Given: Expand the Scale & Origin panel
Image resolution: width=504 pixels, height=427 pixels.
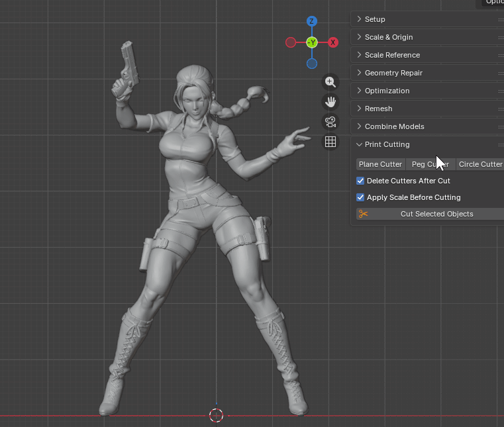Looking at the screenshot, I should [427, 37].
